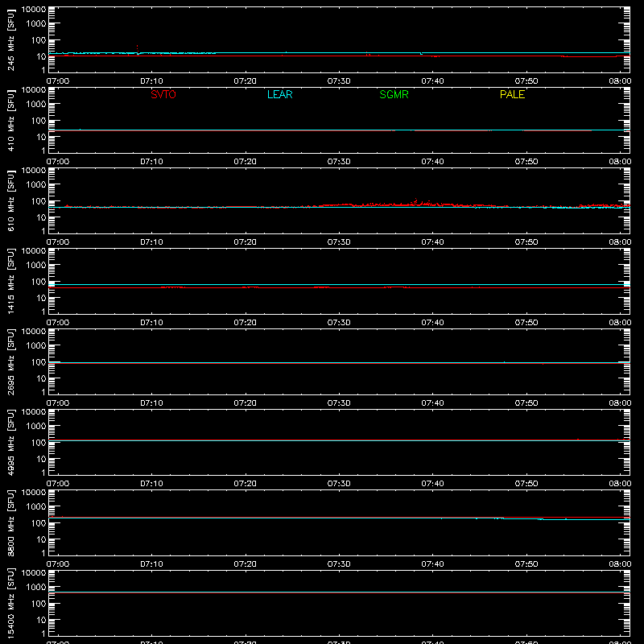Click the green SGMR legend label
This screenshot has width=644, height=644.
[394, 94]
